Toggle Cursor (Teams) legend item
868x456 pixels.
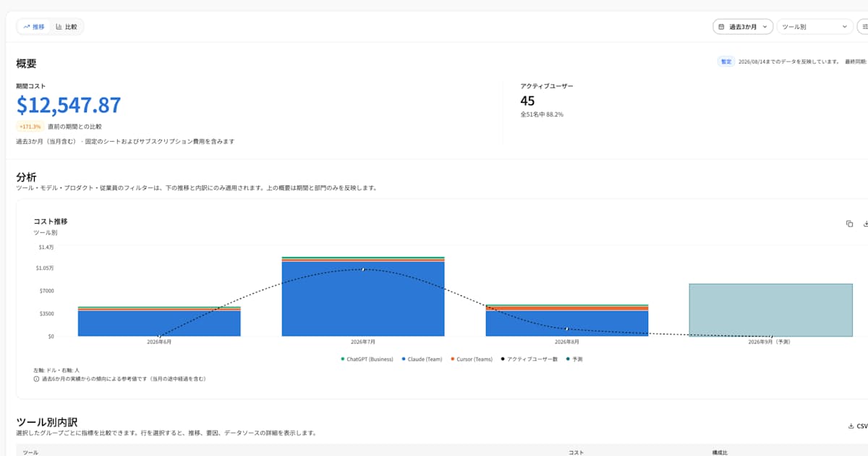pos(471,359)
